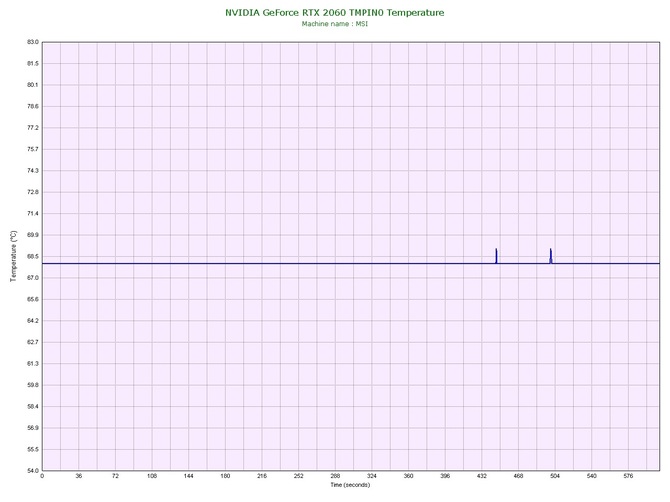Click the "71.4" y-axis value

pyautogui.click(x=33, y=213)
